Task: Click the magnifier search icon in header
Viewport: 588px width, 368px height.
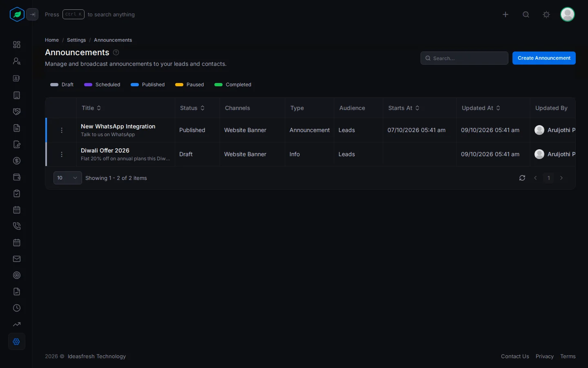Action: click(526, 15)
